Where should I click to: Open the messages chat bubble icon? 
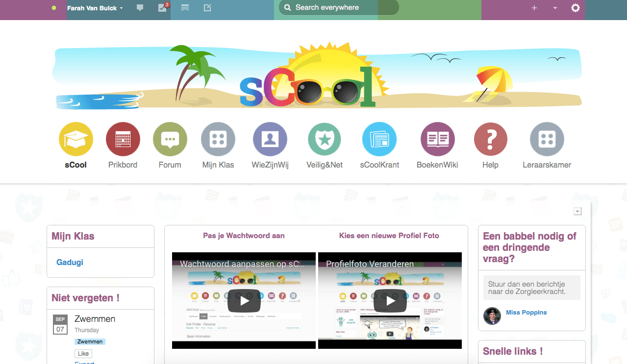[140, 8]
